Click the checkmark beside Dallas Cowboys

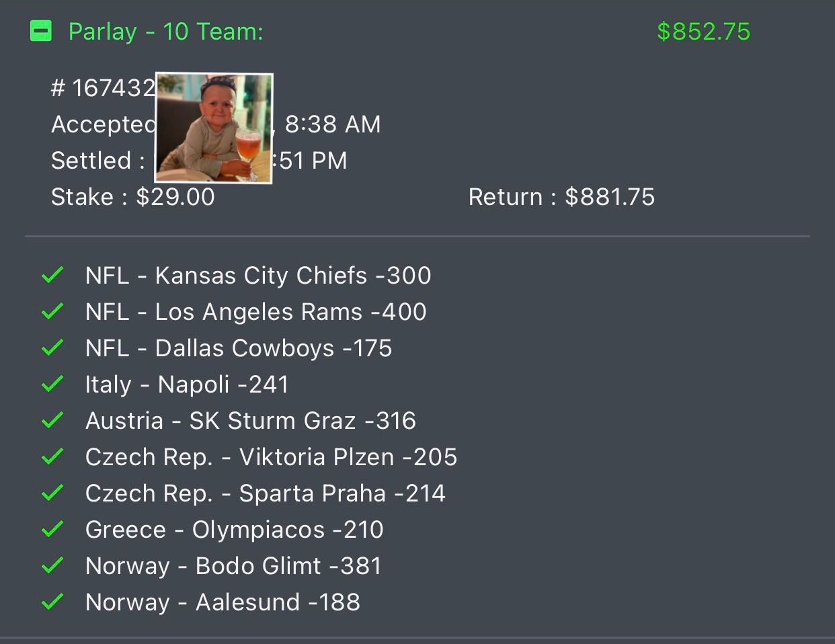(x=52, y=348)
